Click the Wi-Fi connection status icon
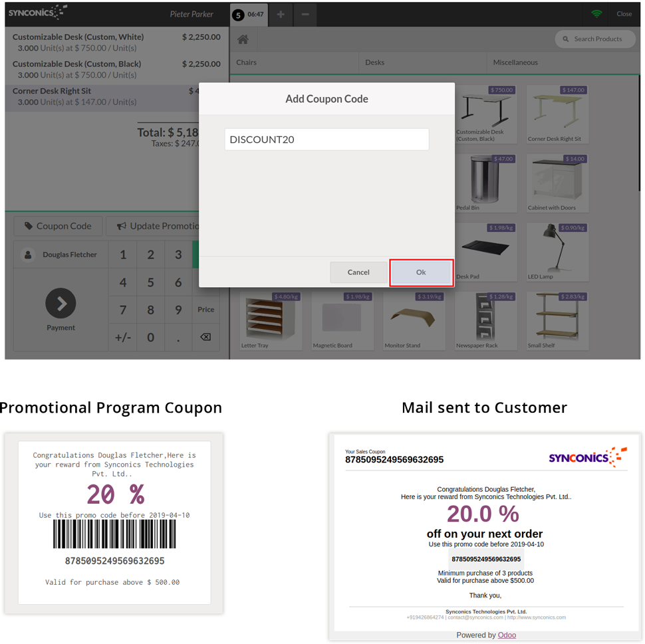This screenshot has height=644, width=645. (x=596, y=14)
